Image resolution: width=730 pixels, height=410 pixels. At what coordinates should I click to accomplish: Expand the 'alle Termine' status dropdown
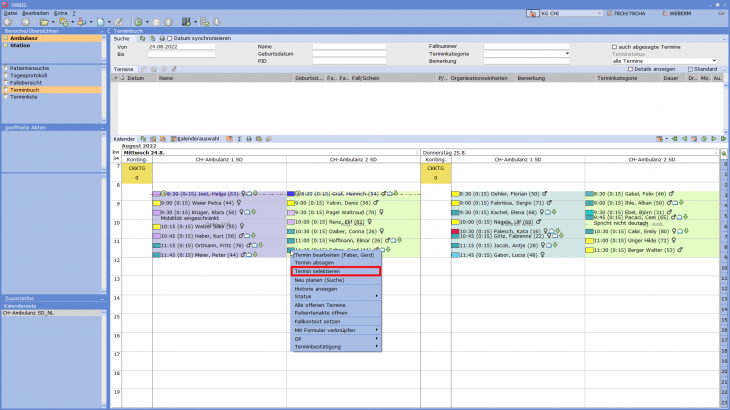(x=711, y=62)
